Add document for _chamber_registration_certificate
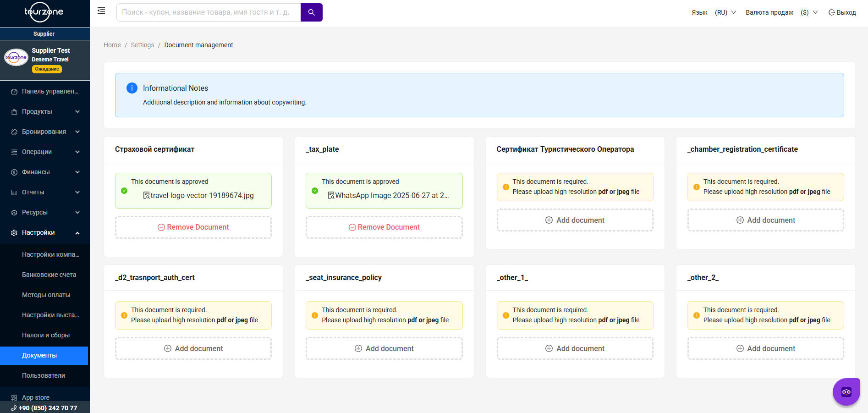Image resolution: width=868 pixels, height=413 pixels. click(x=765, y=220)
